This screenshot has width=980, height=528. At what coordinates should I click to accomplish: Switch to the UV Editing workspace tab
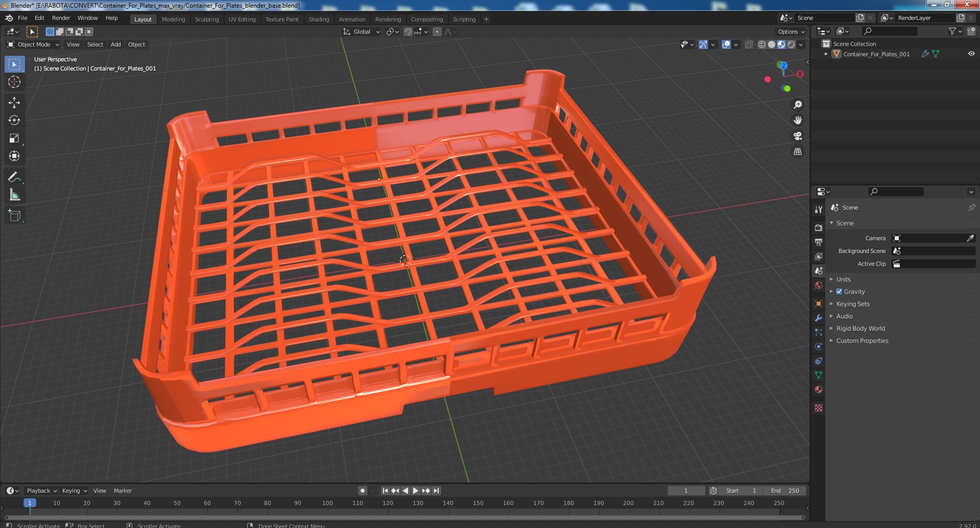point(242,19)
